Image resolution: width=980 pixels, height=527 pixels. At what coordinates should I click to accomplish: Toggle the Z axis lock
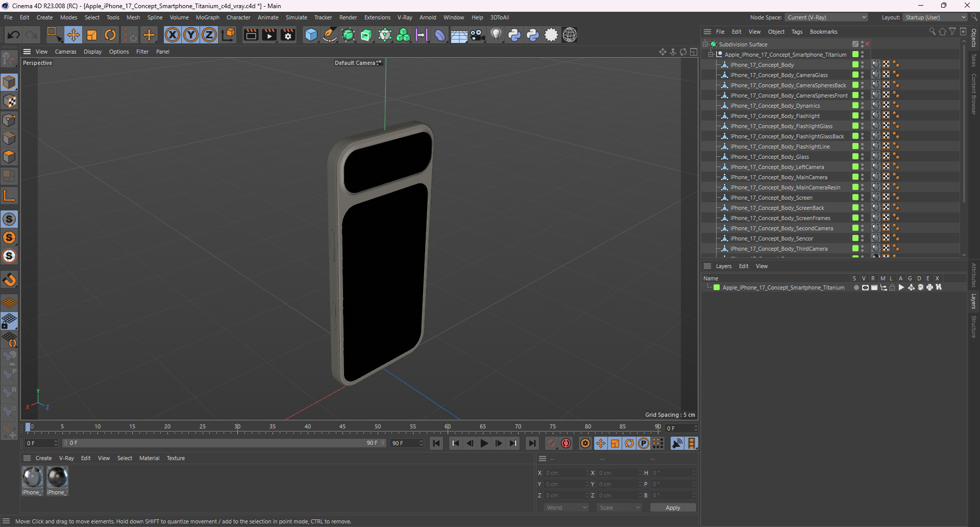click(209, 35)
